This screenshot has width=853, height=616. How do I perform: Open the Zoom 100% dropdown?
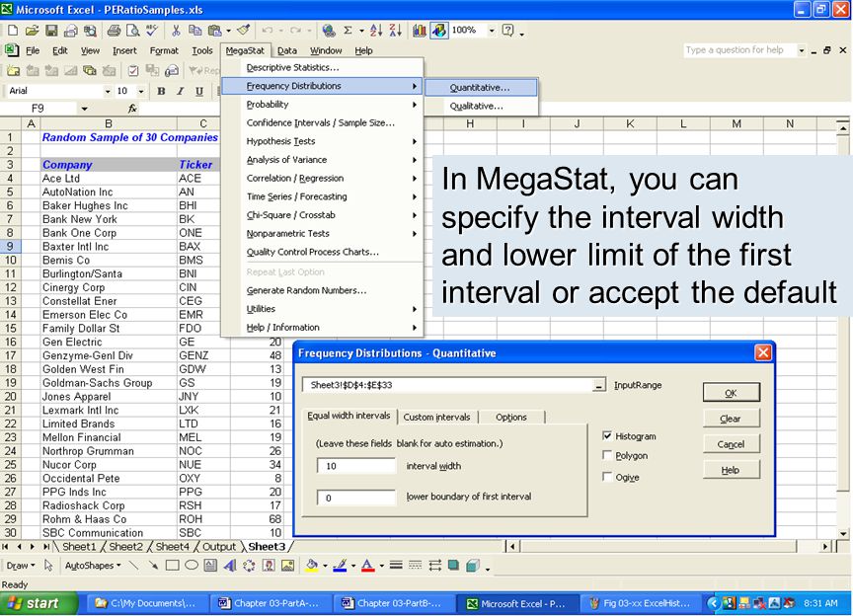[492, 31]
